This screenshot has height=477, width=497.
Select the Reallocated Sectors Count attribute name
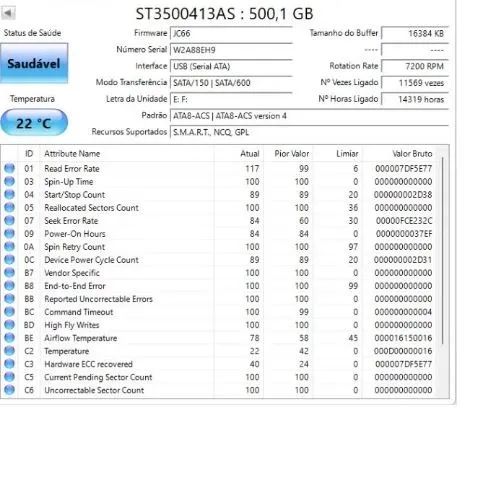point(91,208)
